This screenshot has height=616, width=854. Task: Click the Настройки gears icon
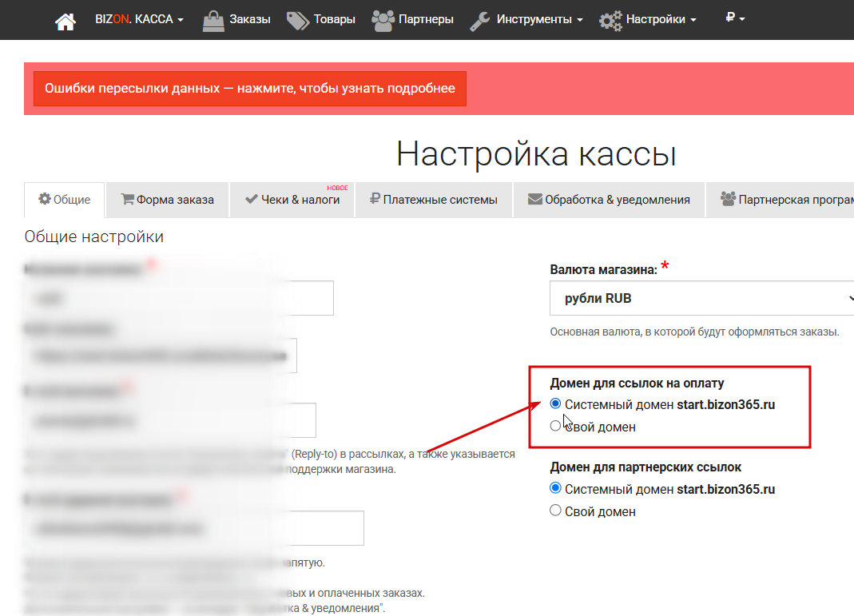(x=610, y=21)
